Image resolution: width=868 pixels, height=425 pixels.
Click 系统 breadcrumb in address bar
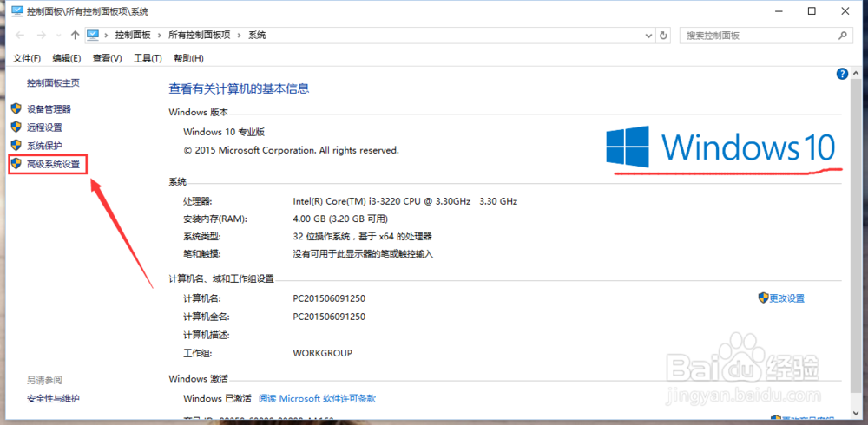tap(258, 36)
